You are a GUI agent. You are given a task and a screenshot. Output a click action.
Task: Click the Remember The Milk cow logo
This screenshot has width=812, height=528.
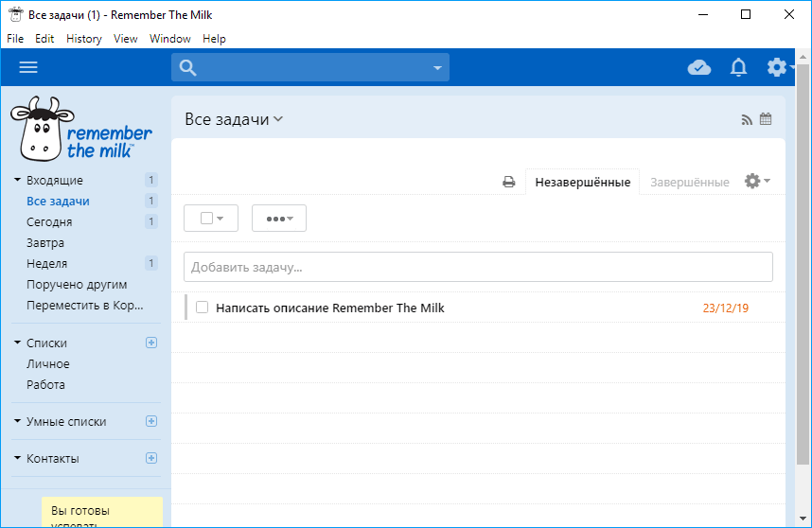coord(81,129)
